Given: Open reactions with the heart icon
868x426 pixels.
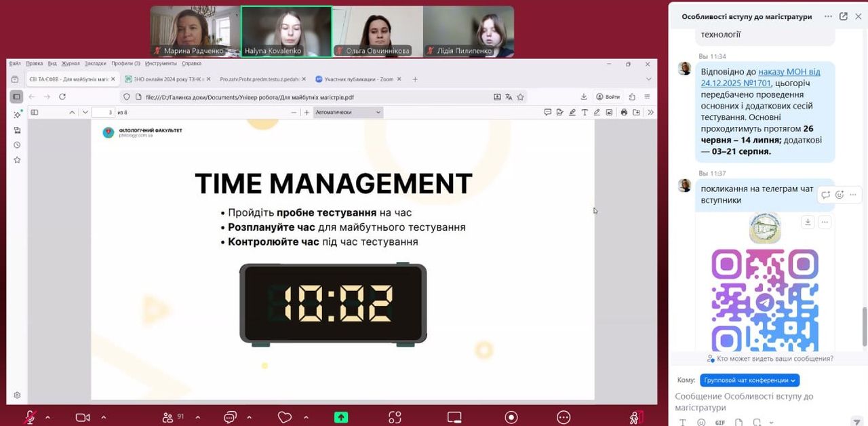Looking at the screenshot, I should click(285, 417).
